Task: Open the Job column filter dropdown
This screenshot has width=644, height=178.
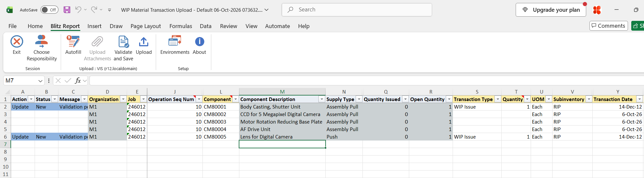Action: point(143,99)
